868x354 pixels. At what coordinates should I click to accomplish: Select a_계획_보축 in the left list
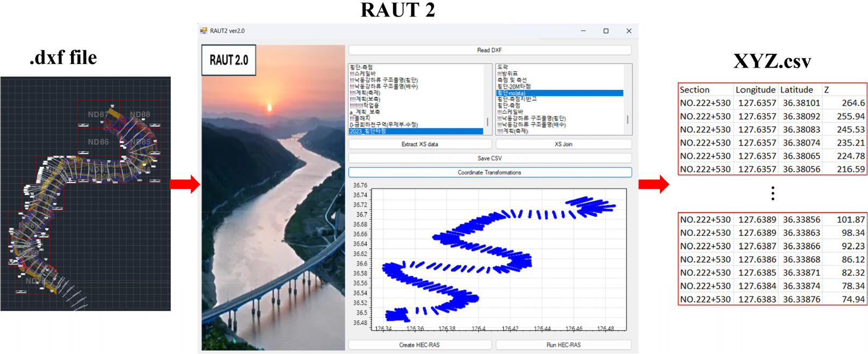click(x=365, y=112)
